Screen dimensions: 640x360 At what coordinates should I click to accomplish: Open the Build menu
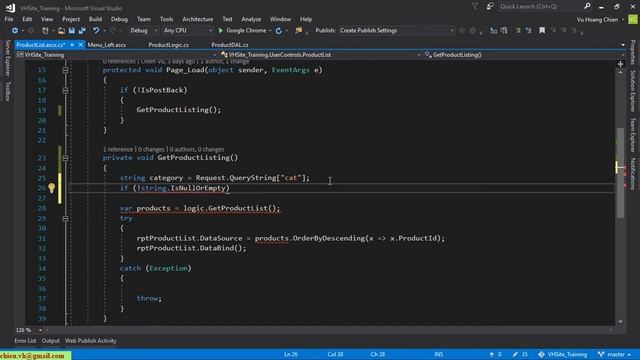pyautogui.click(x=95, y=19)
